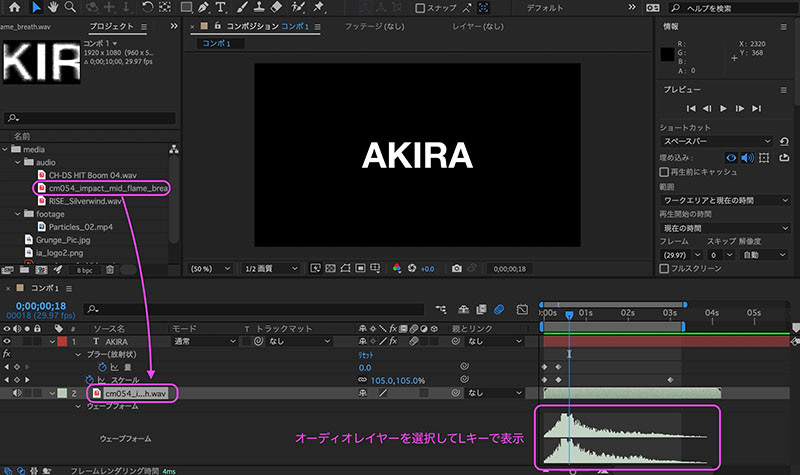Open the ワークエリアと現在の時間 range dropdown
Viewport: 800px width, 475px height.
pyautogui.click(x=724, y=200)
